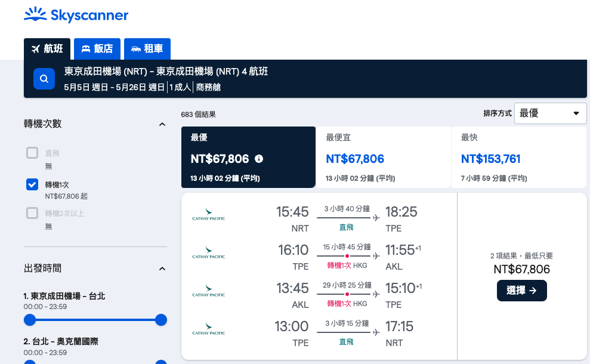Viewport: 590px width, 364px height.
Task: Click the route summary text in search bar
Action: tap(166, 71)
